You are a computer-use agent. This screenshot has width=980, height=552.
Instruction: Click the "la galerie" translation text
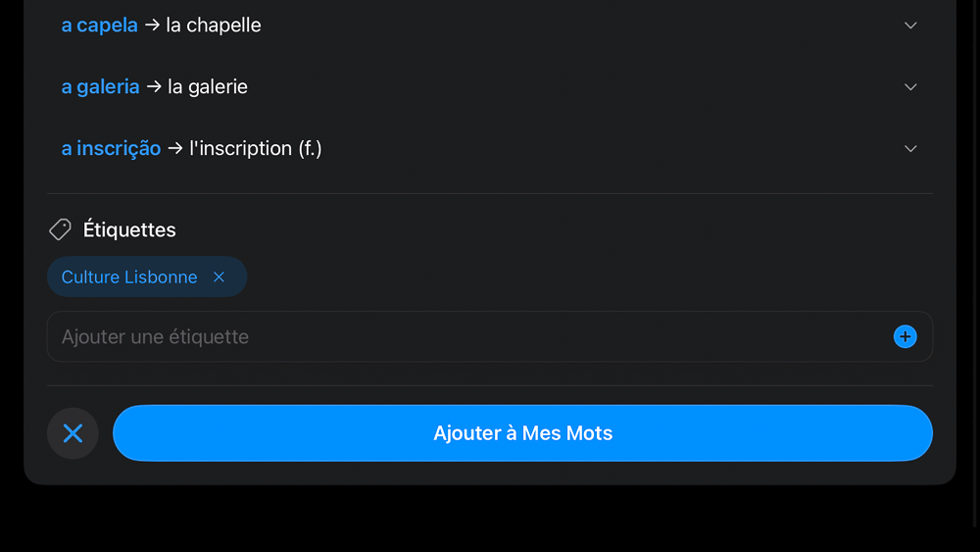208,87
